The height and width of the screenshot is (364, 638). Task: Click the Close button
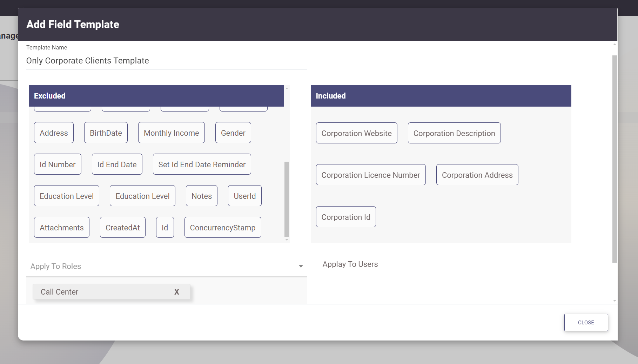point(586,322)
